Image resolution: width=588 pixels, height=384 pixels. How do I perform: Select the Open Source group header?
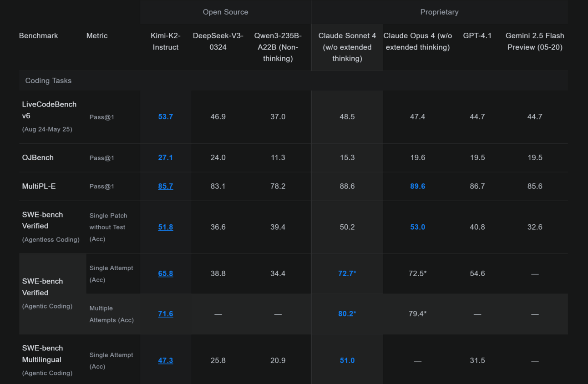[226, 12]
